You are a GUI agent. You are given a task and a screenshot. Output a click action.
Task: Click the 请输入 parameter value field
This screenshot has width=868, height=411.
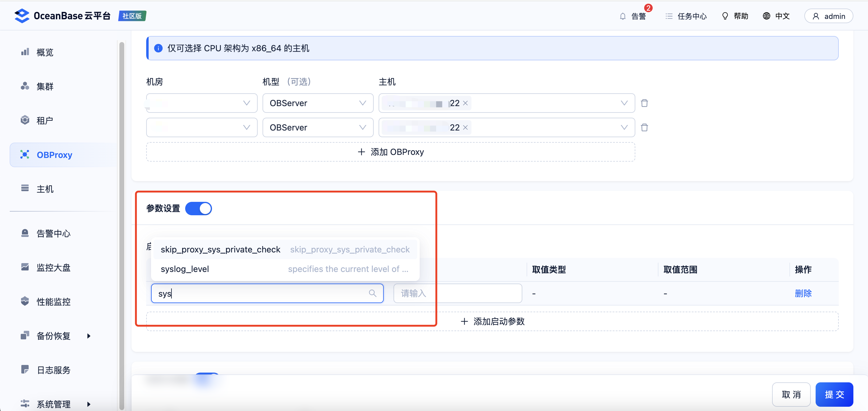coord(458,293)
